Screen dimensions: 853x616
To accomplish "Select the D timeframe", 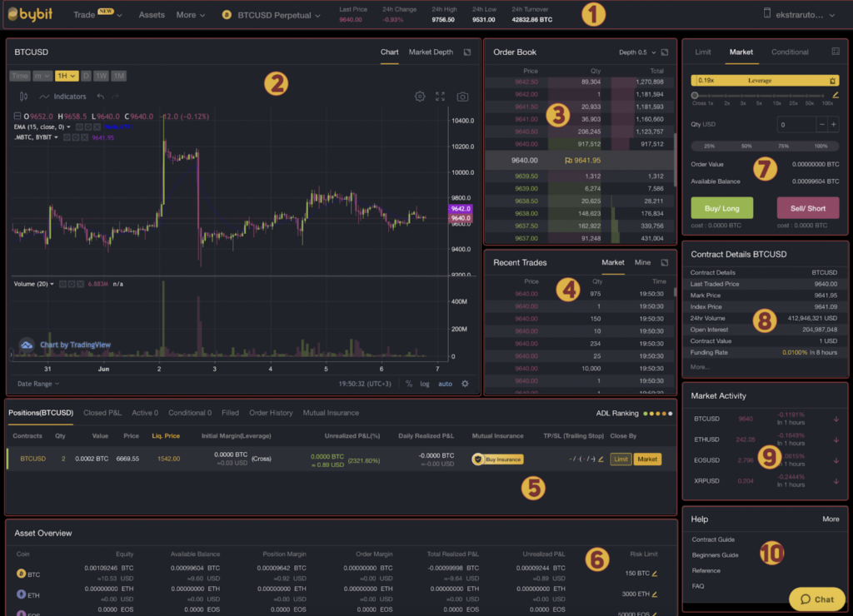I will 86,76.
